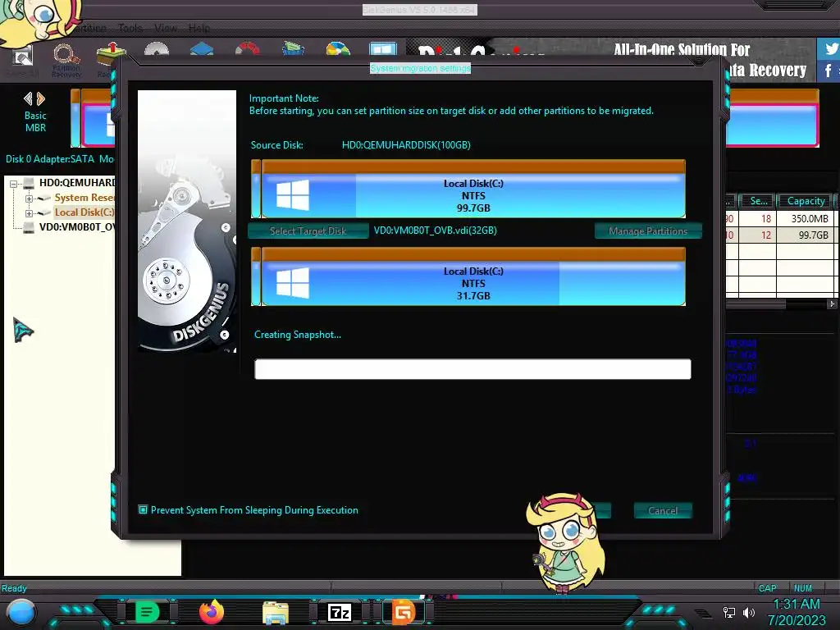The width and height of the screenshot is (840, 630).
Task: Click the partition table scroll right arrow
Action: point(832,304)
